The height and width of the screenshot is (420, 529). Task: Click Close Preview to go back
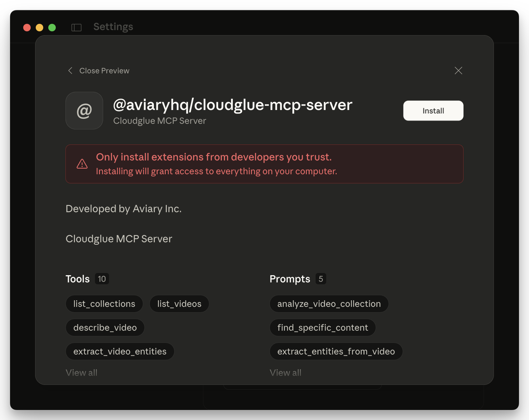click(105, 71)
